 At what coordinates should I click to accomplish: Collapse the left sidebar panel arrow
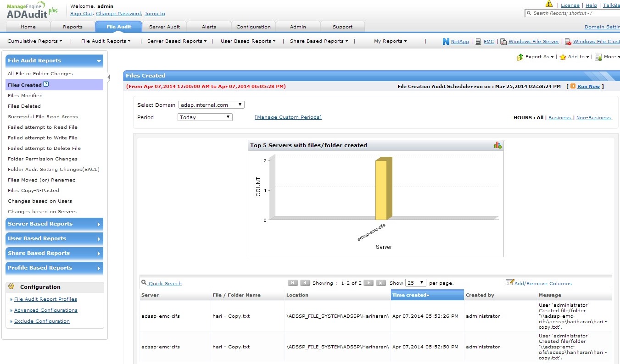(x=109, y=77)
